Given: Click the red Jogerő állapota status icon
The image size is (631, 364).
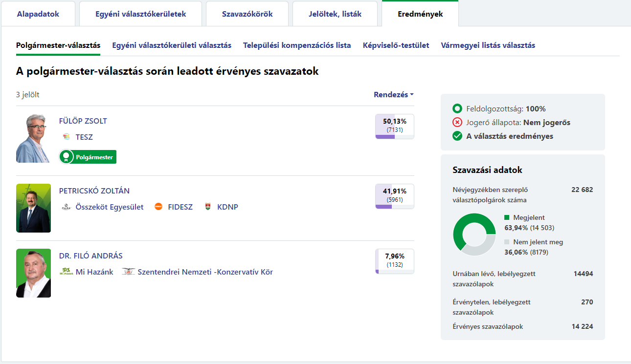Looking at the screenshot, I should click(457, 123).
